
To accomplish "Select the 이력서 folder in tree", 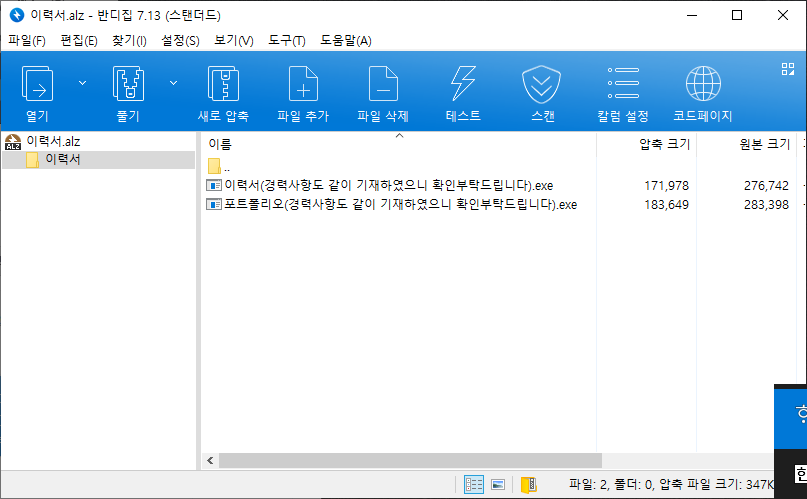I will click(x=62, y=160).
